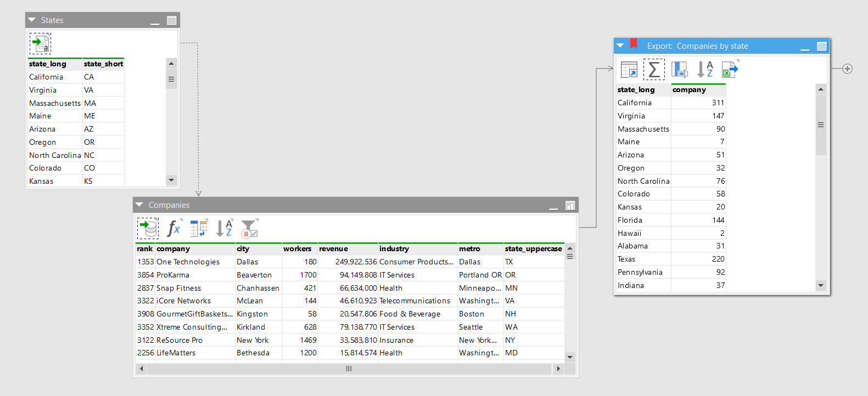This screenshot has height=396, width=868.
Task: Select the One Technologies company cell
Action: pyautogui.click(x=195, y=262)
